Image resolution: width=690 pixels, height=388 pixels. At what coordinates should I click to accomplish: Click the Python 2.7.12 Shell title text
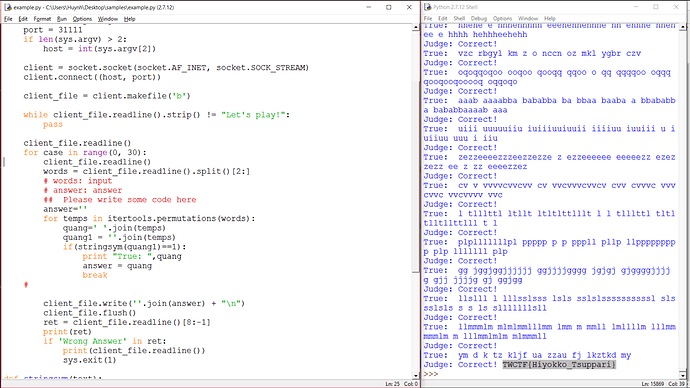tap(455, 7)
